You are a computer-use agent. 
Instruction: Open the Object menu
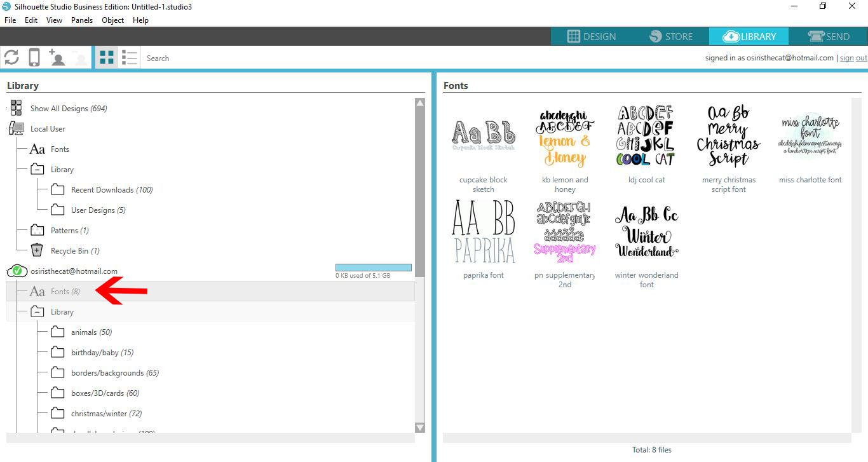pos(113,20)
